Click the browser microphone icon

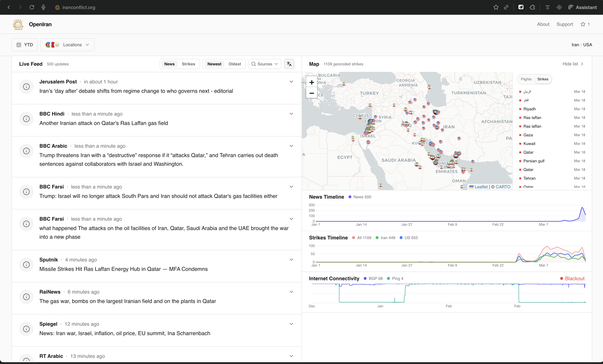pyautogui.click(x=43, y=7)
